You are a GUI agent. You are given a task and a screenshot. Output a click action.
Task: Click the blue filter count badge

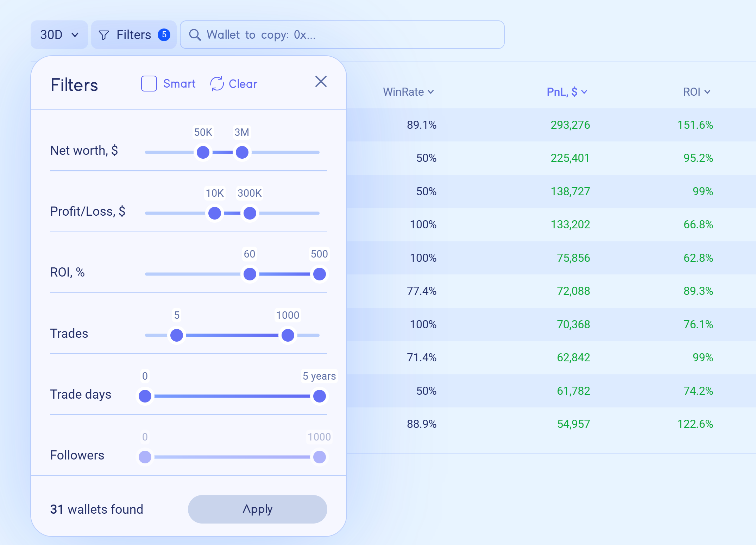tap(164, 35)
